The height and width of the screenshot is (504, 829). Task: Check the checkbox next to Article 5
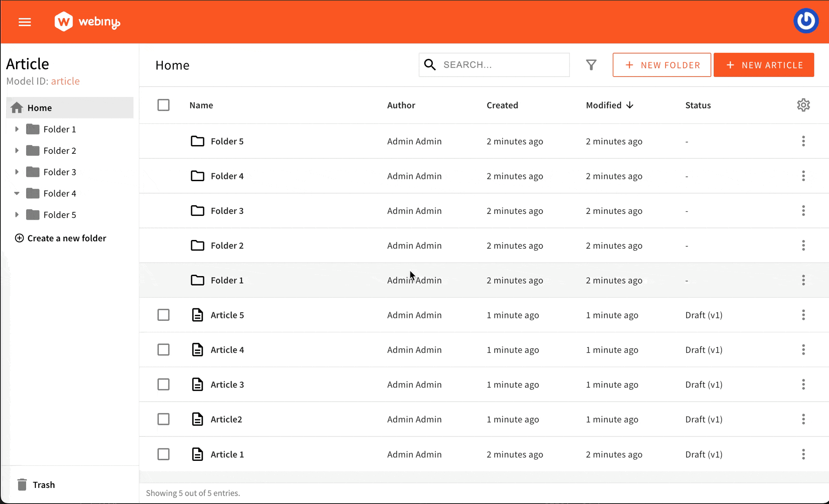(x=163, y=315)
